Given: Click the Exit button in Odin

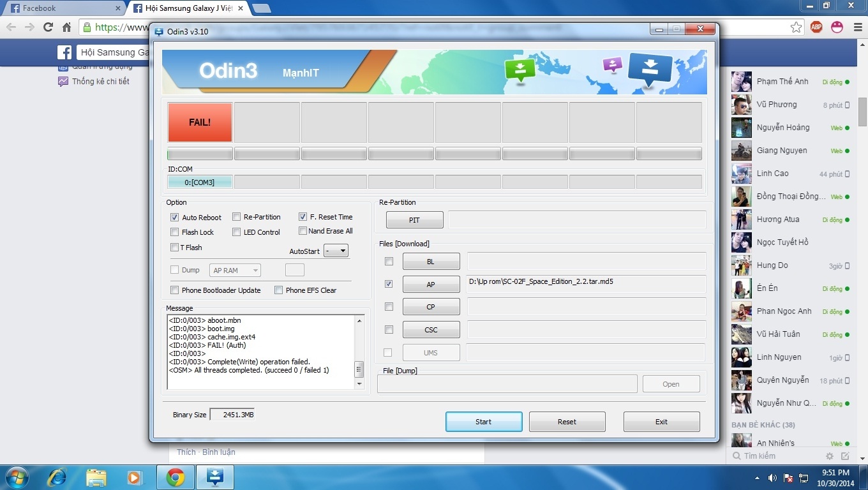Looking at the screenshot, I should pos(661,422).
